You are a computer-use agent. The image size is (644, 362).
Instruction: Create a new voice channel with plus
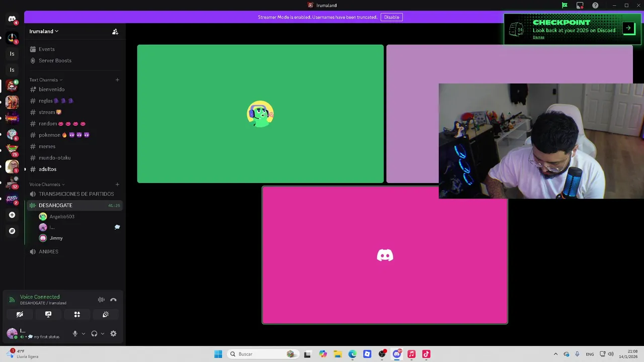coord(117,184)
